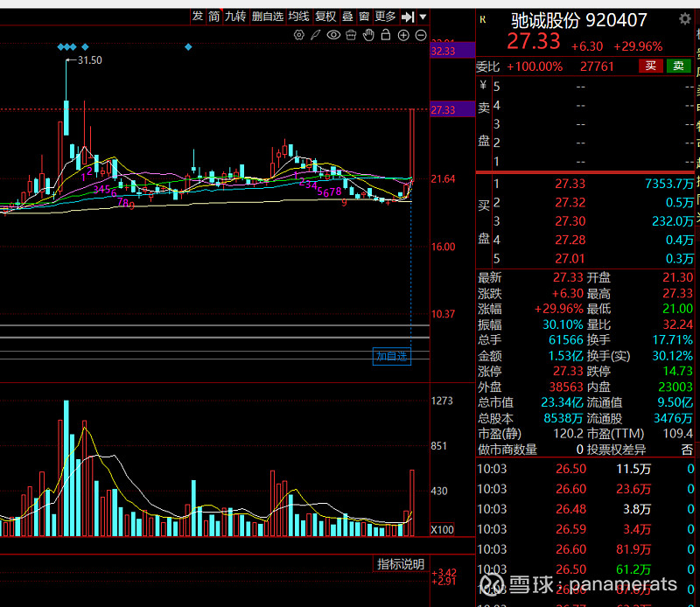Click the green 卖 sell button
This screenshot has width=700, height=607.
click(x=678, y=66)
